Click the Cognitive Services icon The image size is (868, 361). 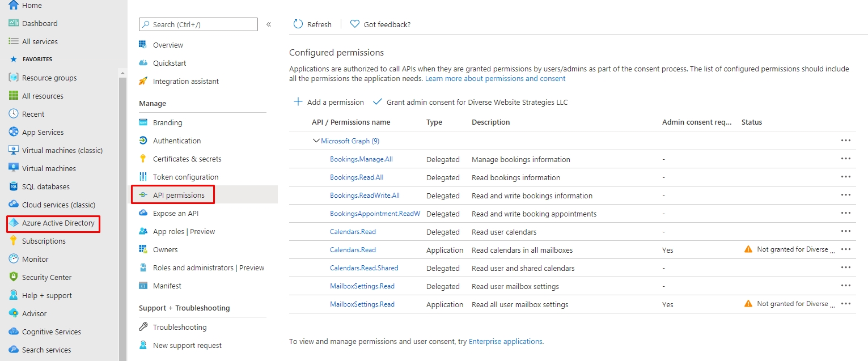point(14,332)
